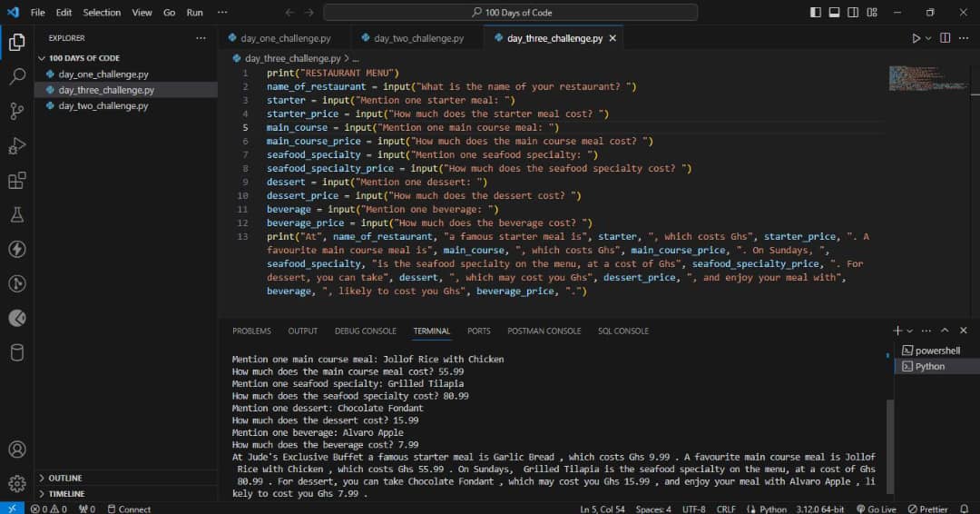Click Go Live in status bar

tap(877, 509)
